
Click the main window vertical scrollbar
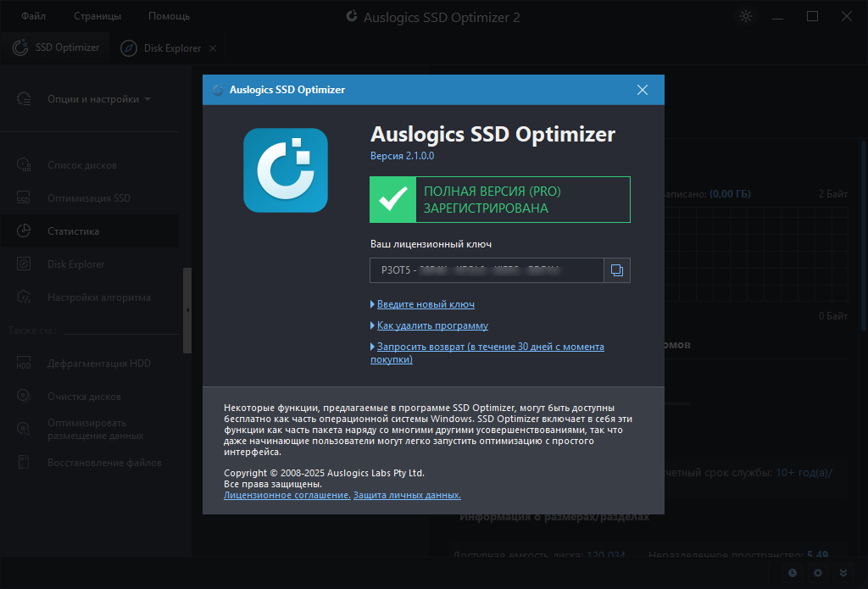pos(863,236)
